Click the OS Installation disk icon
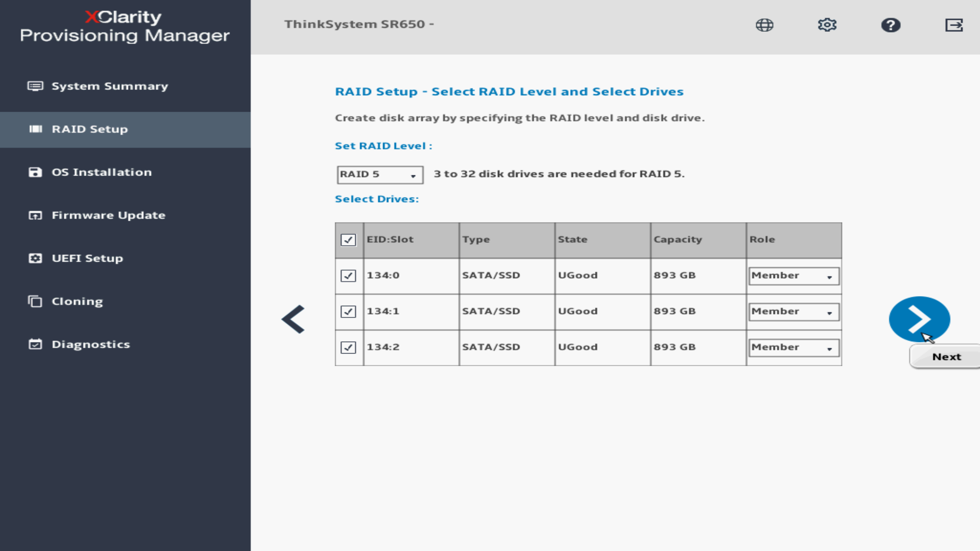Image resolution: width=980 pixels, height=551 pixels. [x=35, y=172]
